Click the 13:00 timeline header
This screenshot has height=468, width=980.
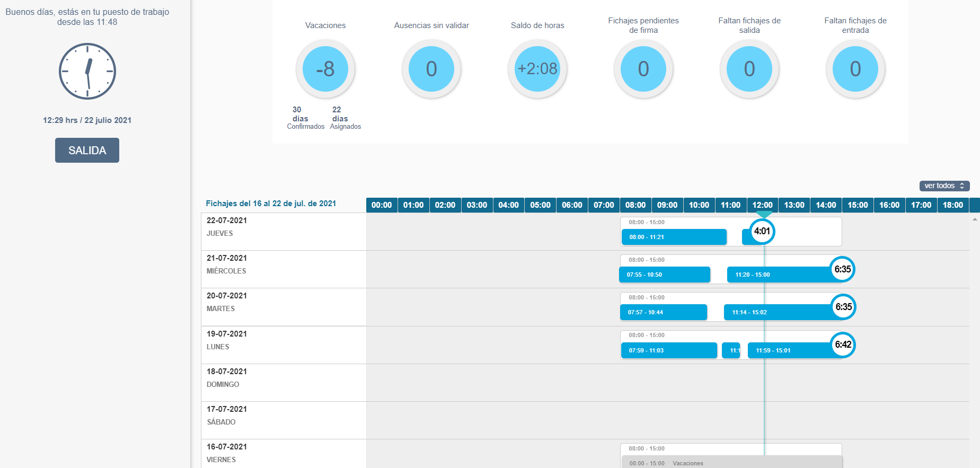(x=794, y=205)
